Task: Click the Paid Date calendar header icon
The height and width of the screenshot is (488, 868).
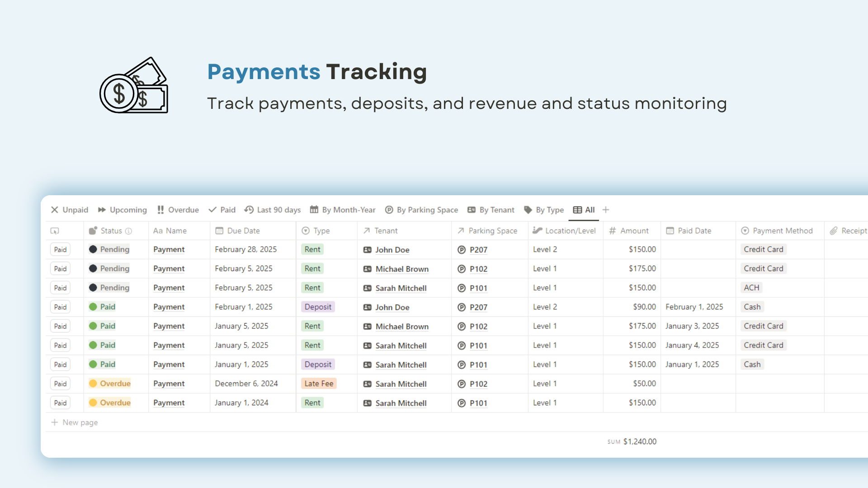Action: pos(670,231)
